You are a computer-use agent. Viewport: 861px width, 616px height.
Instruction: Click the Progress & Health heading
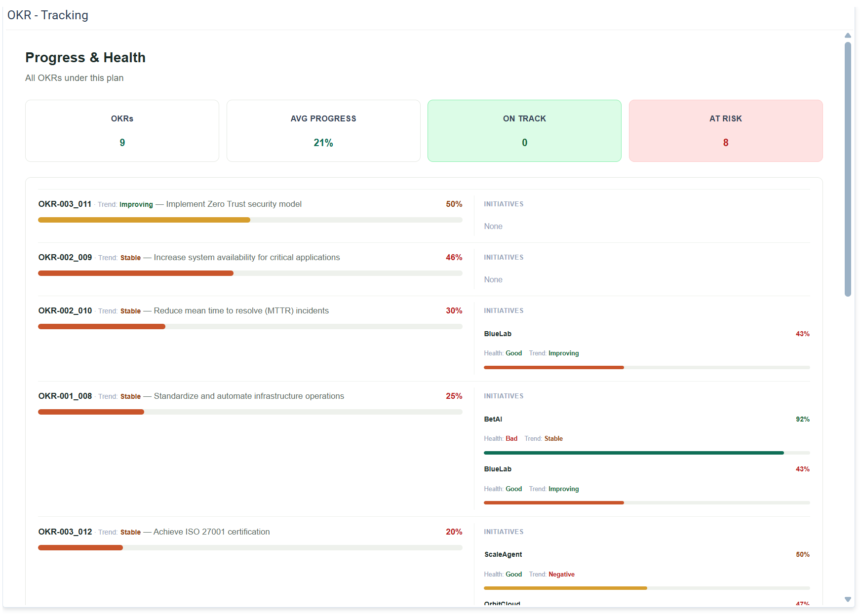pos(85,58)
